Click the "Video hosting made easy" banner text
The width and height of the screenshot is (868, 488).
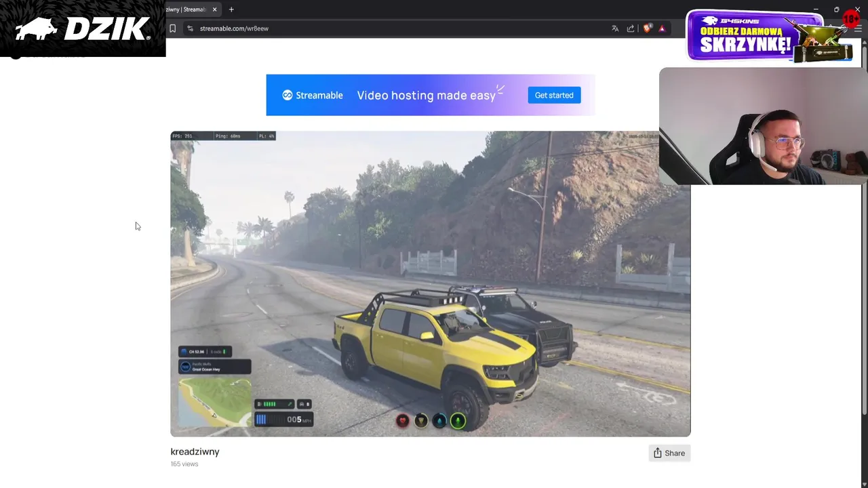point(426,95)
